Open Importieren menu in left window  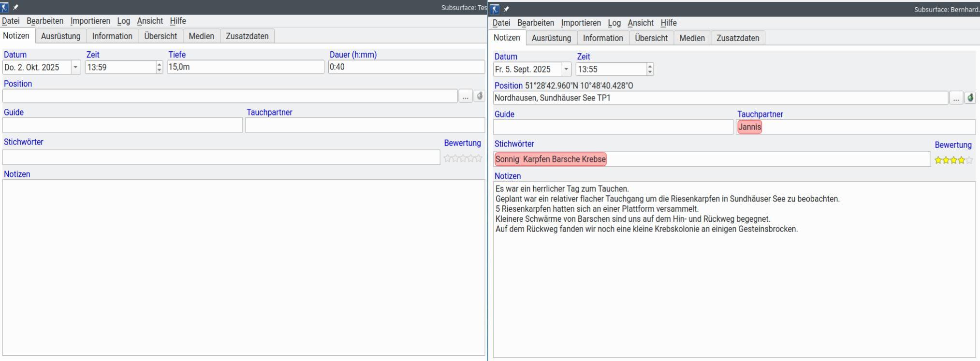(90, 21)
